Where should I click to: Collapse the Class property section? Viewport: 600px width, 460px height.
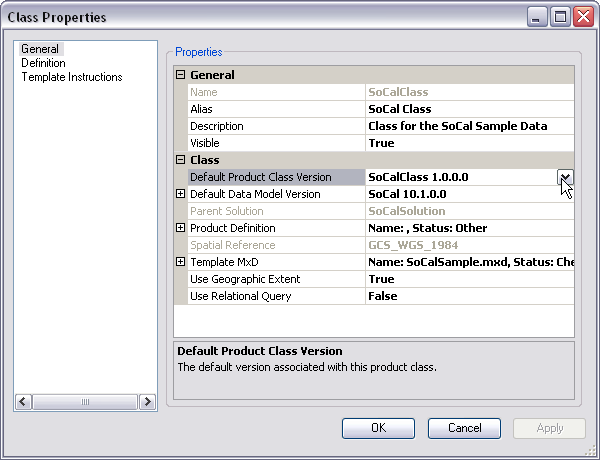pyautogui.click(x=181, y=160)
